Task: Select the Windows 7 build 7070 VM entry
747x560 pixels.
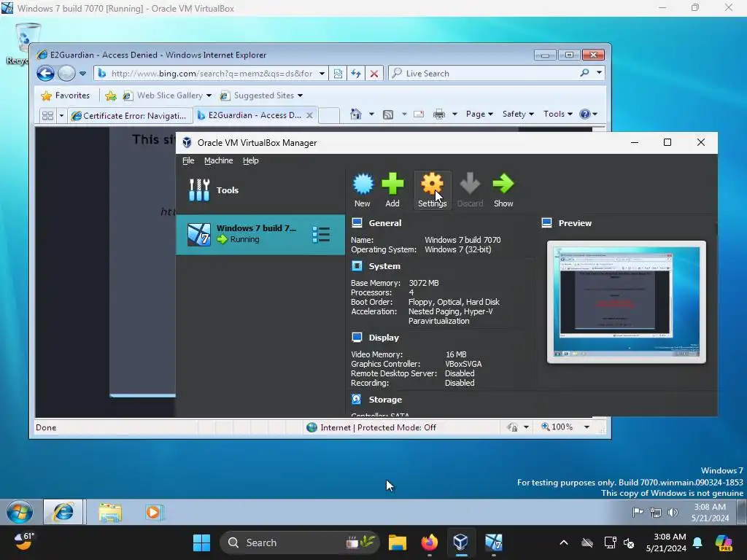Action: coord(260,234)
